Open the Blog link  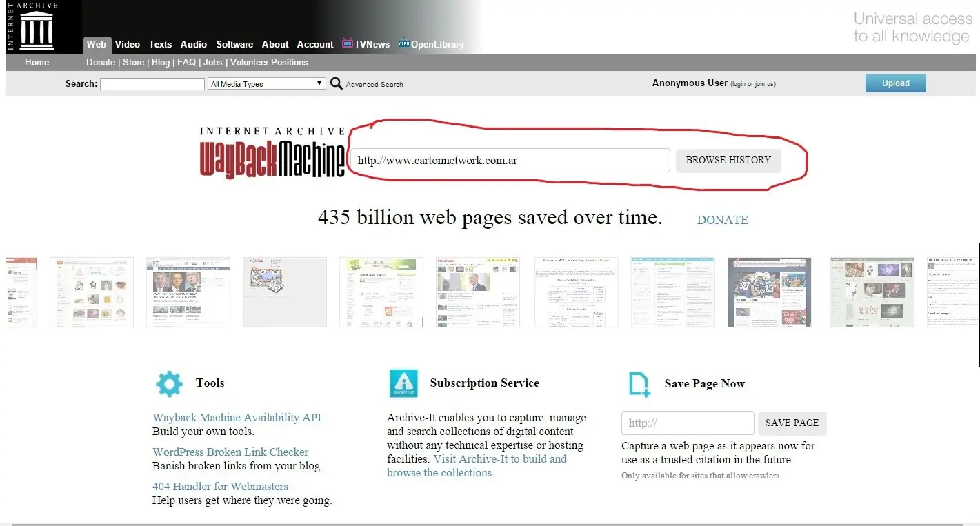pyautogui.click(x=161, y=62)
